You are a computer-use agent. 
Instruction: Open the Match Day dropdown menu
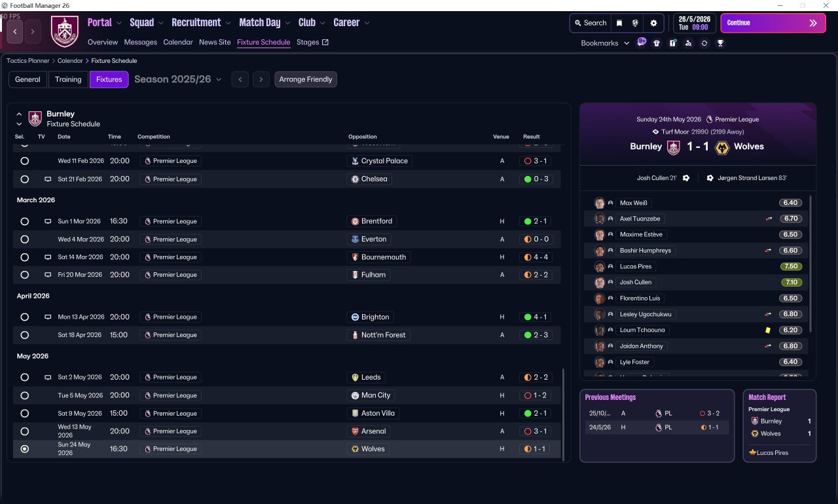(264, 22)
